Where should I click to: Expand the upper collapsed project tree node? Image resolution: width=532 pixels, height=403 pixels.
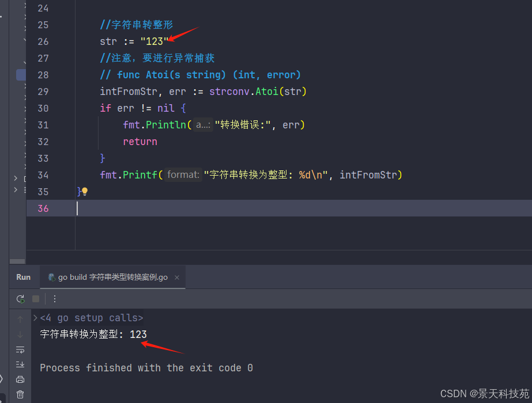coord(16,178)
